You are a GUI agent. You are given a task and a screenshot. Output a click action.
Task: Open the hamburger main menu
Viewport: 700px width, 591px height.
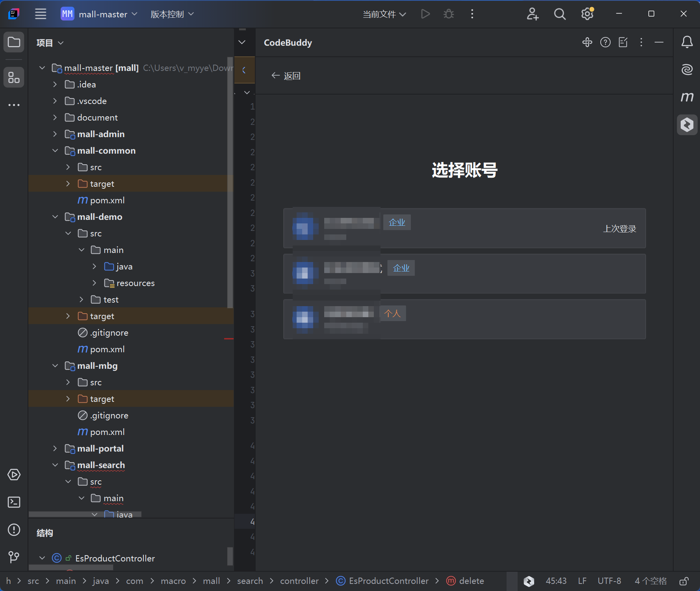[x=40, y=14]
